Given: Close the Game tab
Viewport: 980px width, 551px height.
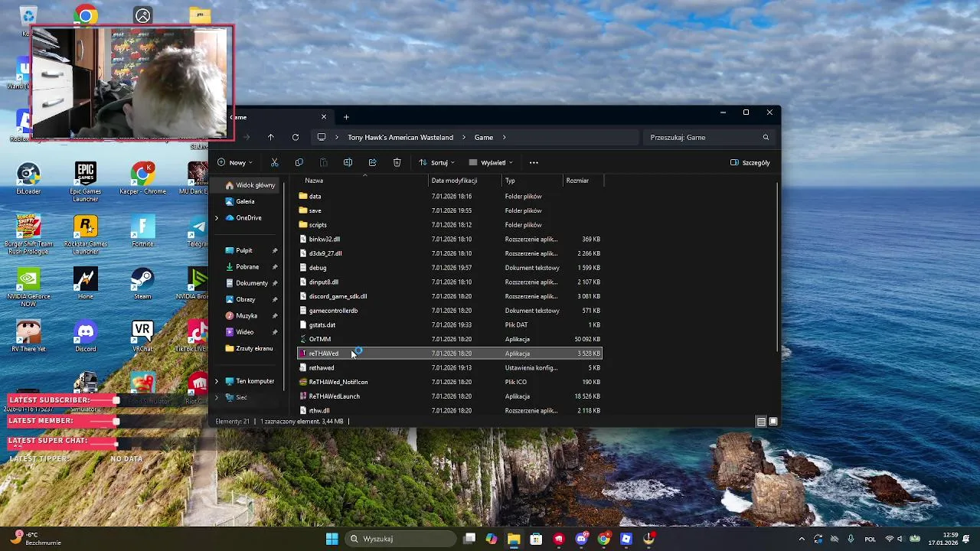Looking at the screenshot, I should [x=324, y=117].
